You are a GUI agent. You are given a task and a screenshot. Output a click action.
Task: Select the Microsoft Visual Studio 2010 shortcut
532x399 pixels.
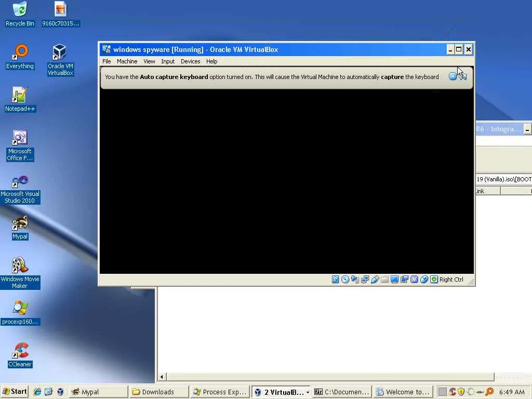pyautogui.click(x=20, y=189)
